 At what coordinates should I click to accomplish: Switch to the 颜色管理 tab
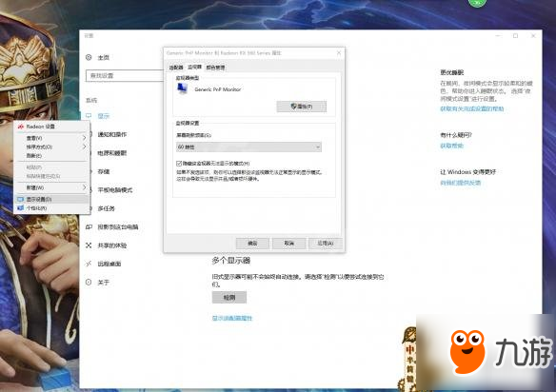point(215,68)
